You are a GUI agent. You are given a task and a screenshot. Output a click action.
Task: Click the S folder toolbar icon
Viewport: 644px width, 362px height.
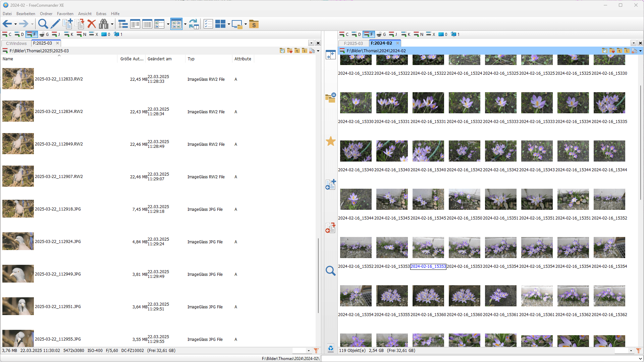[254, 24]
